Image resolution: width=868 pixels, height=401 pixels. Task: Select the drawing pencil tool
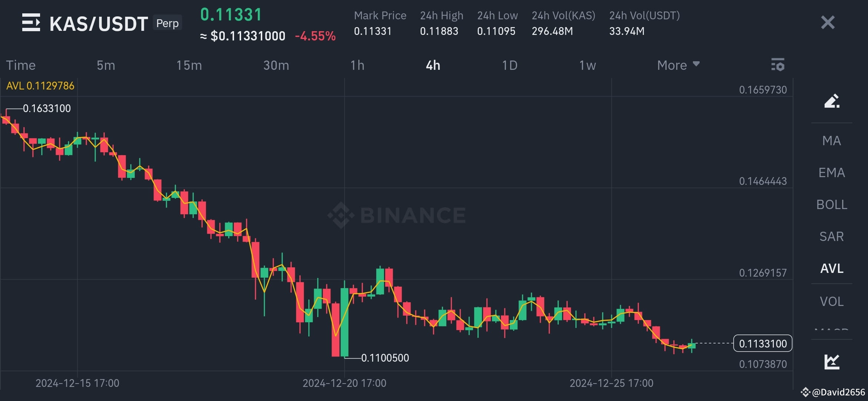831,101
